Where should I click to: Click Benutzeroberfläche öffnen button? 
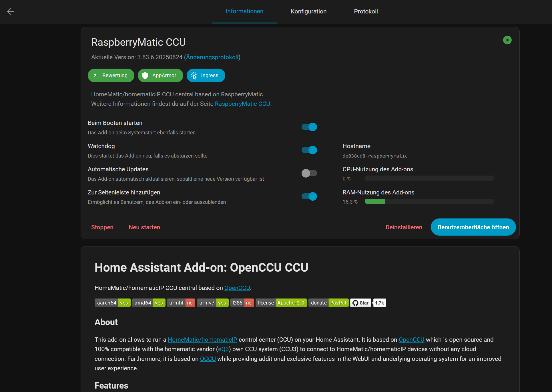(473, 227)
